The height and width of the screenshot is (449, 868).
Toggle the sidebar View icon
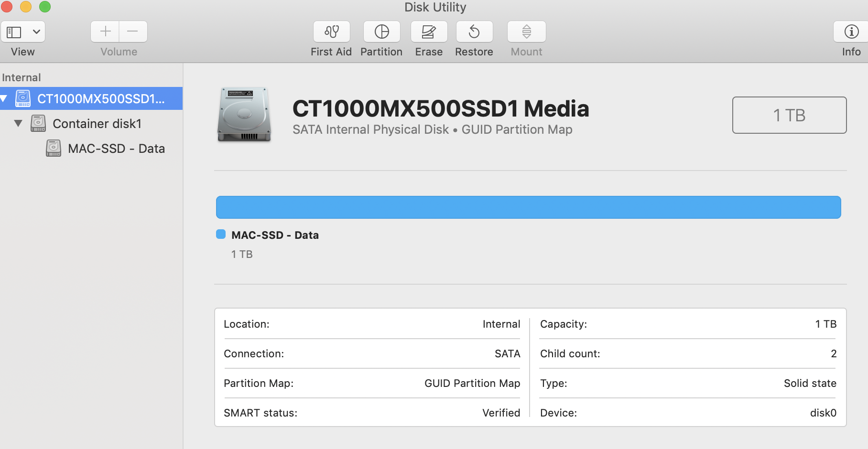[14, 32]
